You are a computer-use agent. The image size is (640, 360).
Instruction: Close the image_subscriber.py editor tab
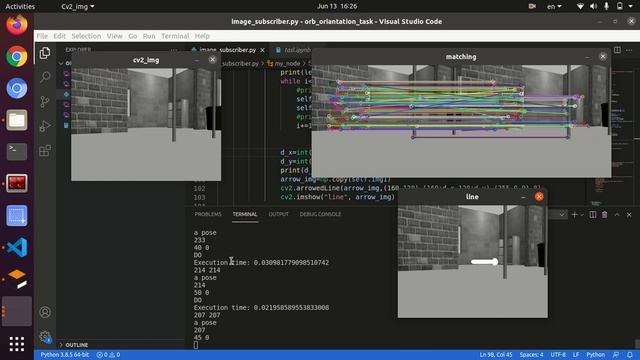[262, 50]
